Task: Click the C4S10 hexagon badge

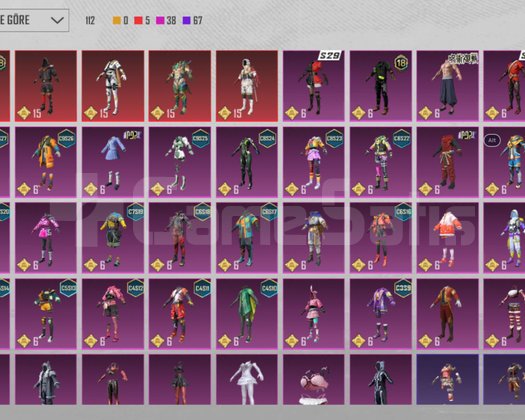Action: [269, 288]
